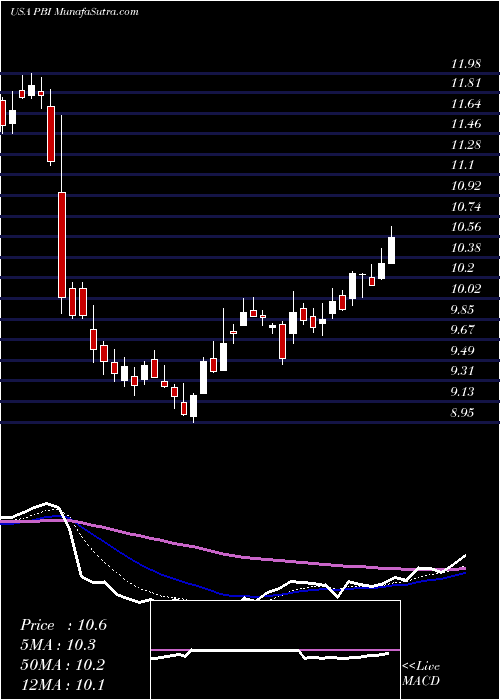Viewport: 500px width, 700px height.
Task: Select the 10.74 price axis label
Action: tap(465, 207)
